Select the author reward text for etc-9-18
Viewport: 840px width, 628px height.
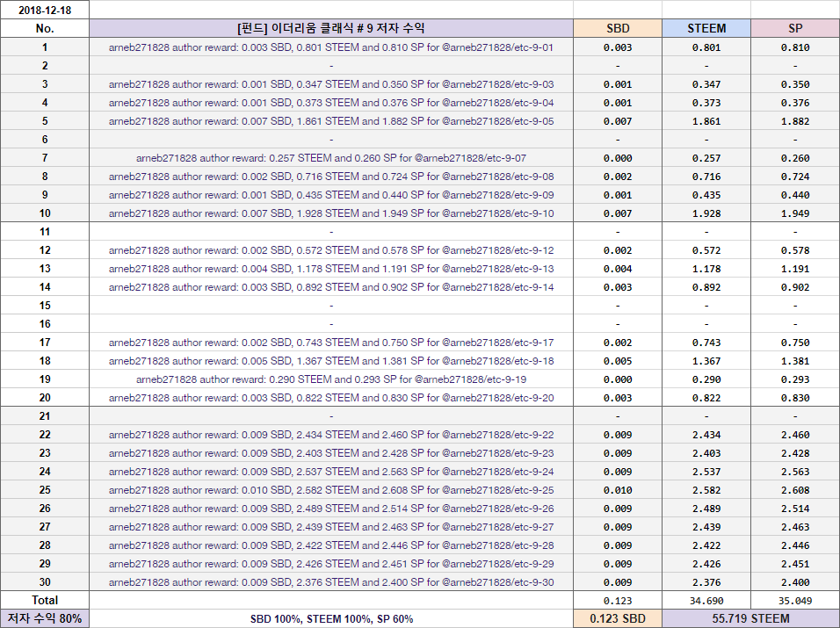point(331,361)
